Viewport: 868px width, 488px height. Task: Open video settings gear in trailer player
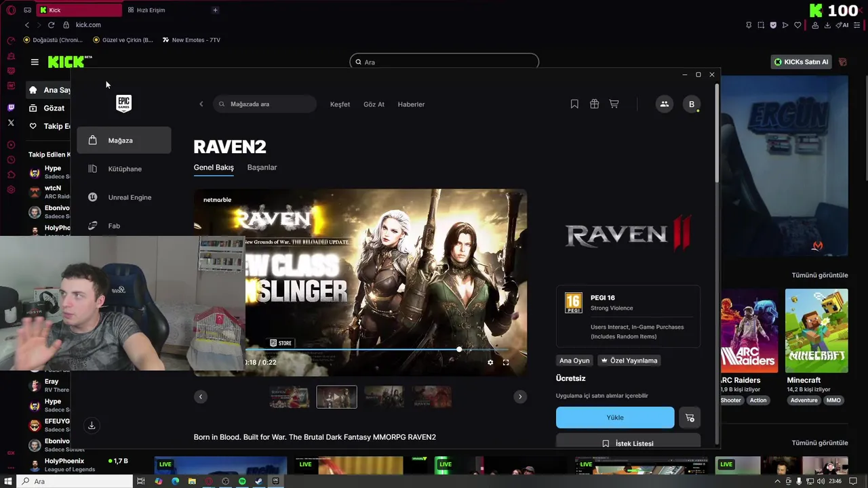490,363
